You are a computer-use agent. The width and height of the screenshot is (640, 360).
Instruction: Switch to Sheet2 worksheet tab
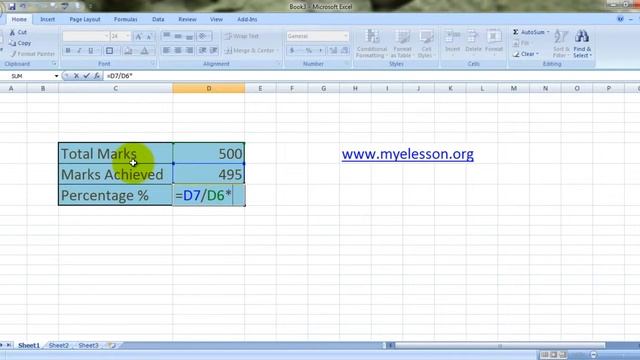(x=59, y=345)
